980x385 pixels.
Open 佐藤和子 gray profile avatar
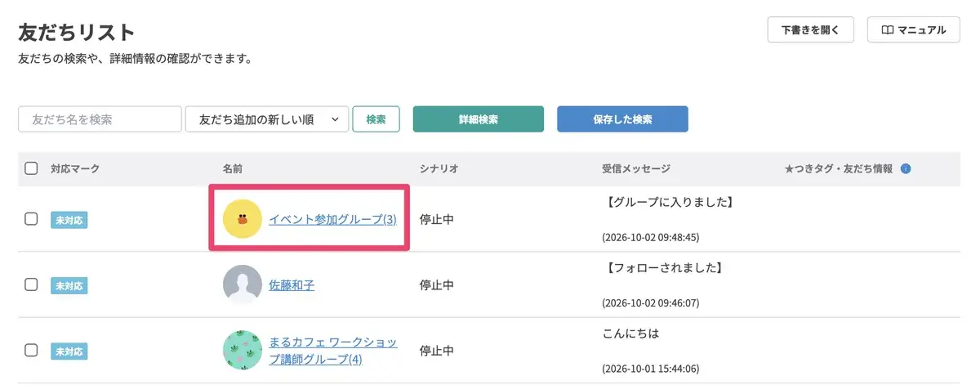[x=243, y=285]
